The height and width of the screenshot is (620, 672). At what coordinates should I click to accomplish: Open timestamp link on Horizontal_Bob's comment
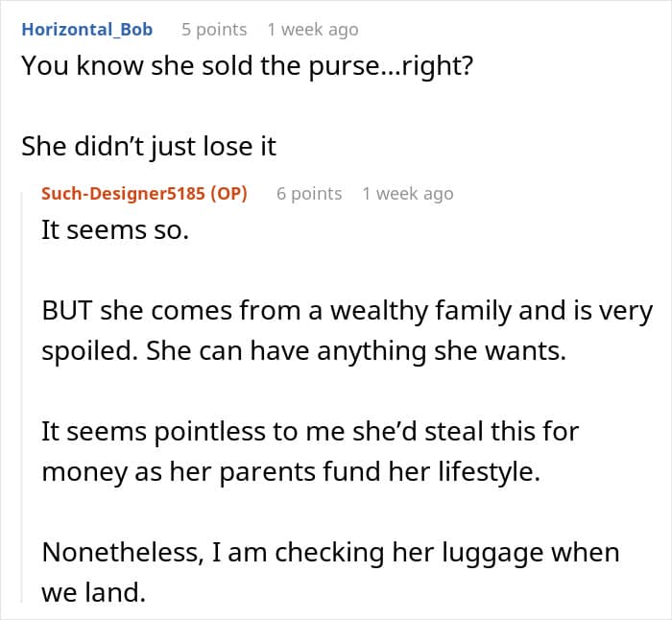[313, 30]
